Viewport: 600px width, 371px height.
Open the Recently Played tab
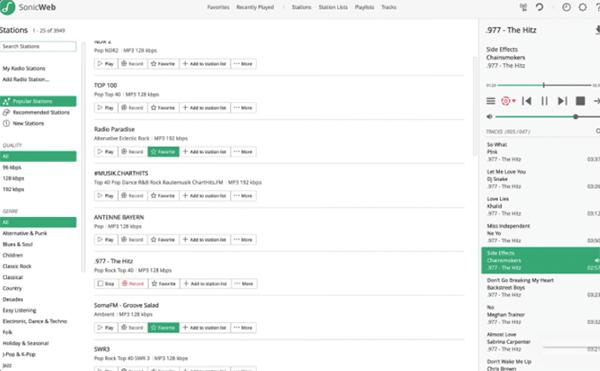pyautogui.click(x=255, y=7)
